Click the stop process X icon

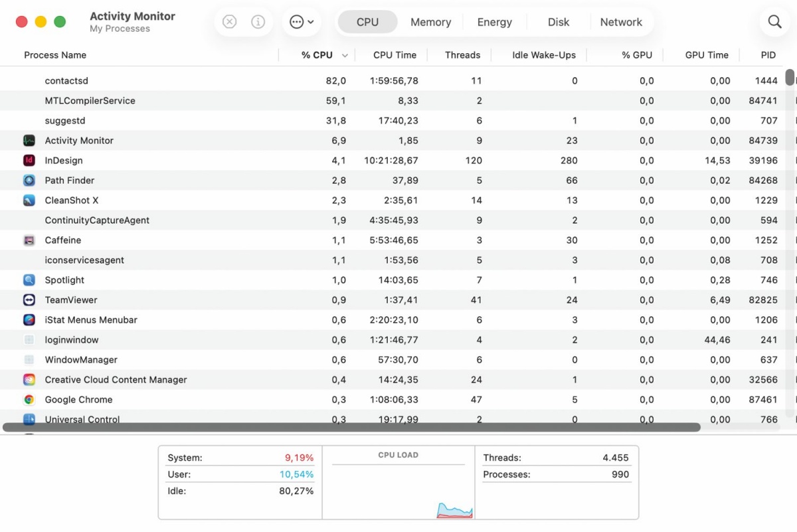[x=229, y=22]
